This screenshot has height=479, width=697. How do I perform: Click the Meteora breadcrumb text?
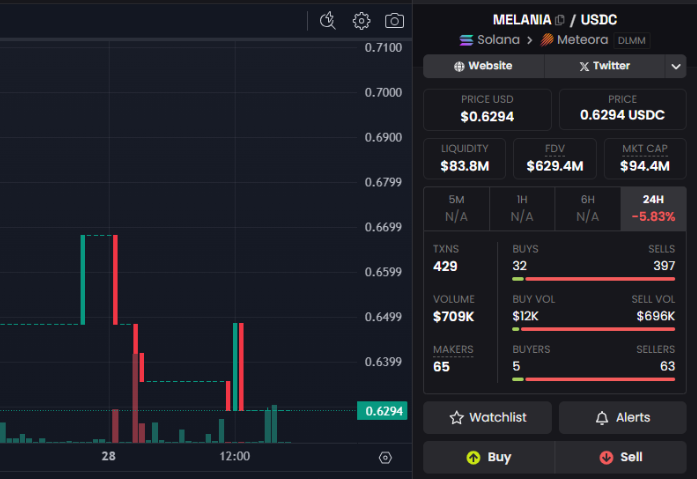pyautogui.click(x=582, y=40)
